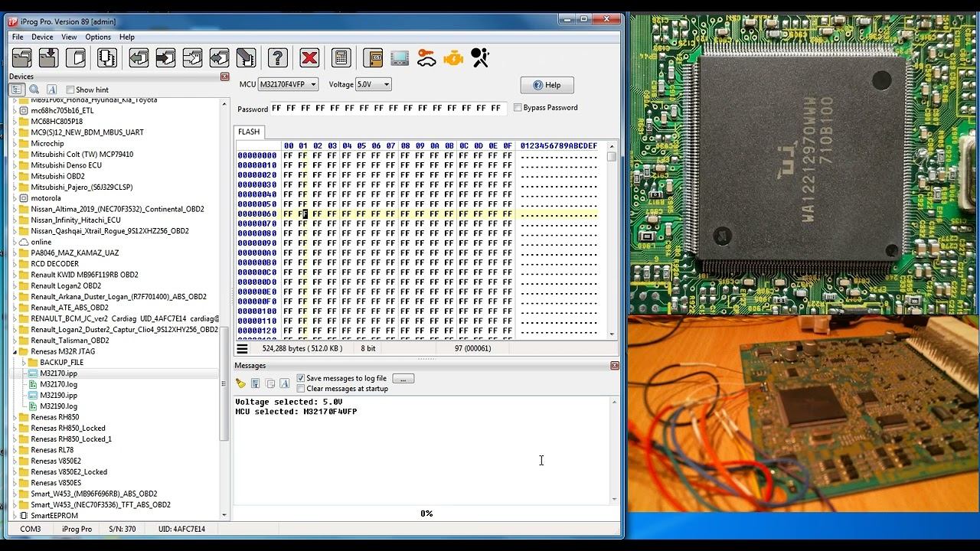Viewport: 980px width, 551px height.
Task: Click the red X stop toolbar icon
Action: coord(309,57)
